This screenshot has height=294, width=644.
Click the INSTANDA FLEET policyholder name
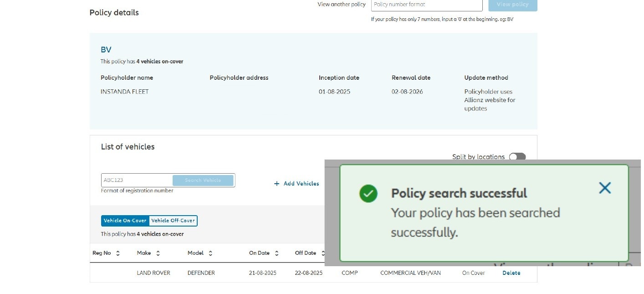125,92
